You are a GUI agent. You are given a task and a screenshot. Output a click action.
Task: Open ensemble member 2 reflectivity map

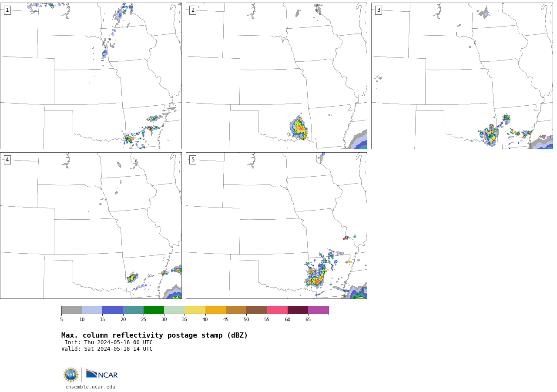tap(276, 76)
